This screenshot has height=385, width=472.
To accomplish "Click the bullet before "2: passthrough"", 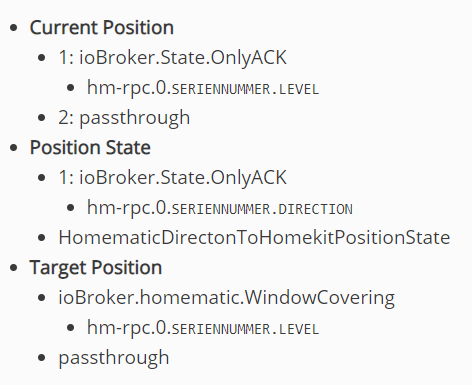I will click(x=42, y=118).
